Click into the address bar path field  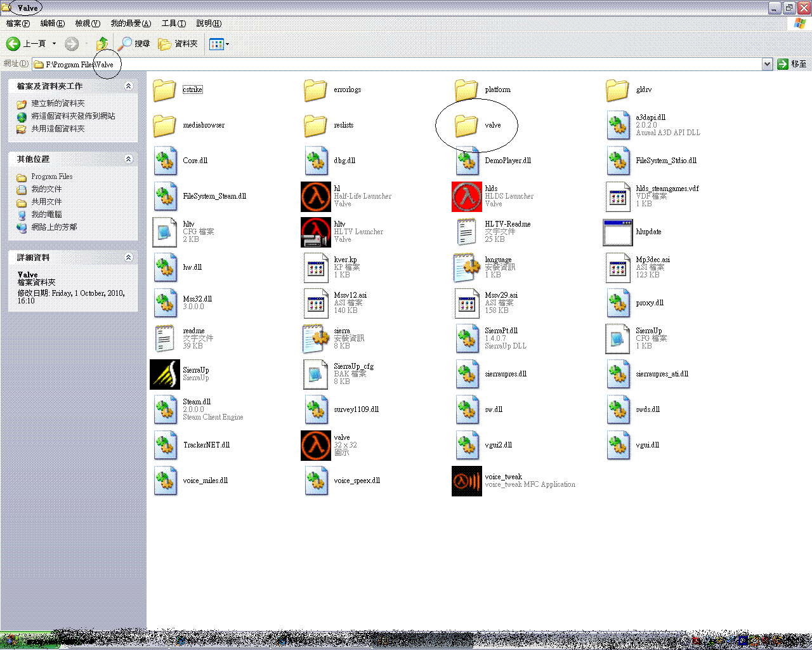(397, 64)
